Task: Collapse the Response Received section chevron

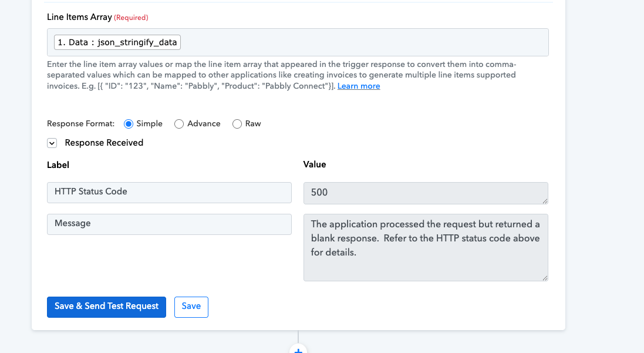Action: (52, 143)
